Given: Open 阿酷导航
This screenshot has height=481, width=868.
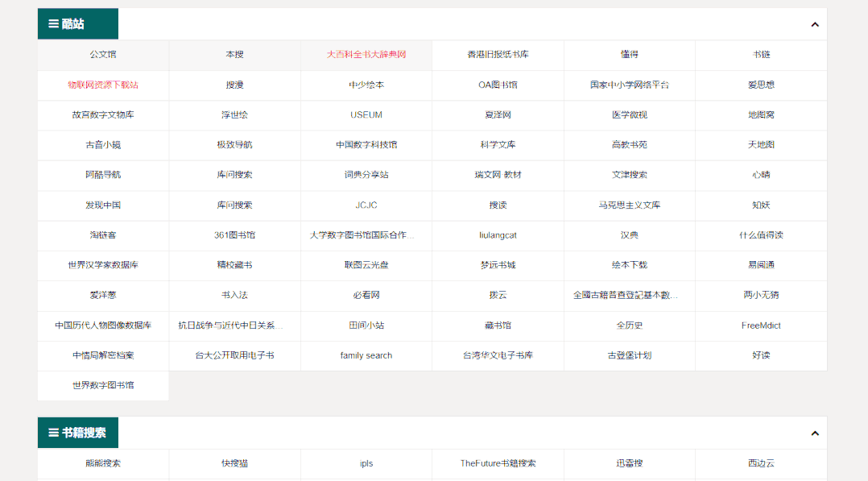Looking at the screenshot, I should pyautogui.click(x=103, y=175).
